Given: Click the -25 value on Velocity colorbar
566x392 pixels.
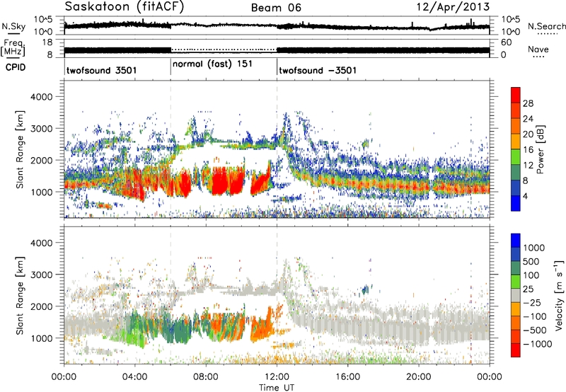Looking at the screenshot, I should click(x=532, y=302).
